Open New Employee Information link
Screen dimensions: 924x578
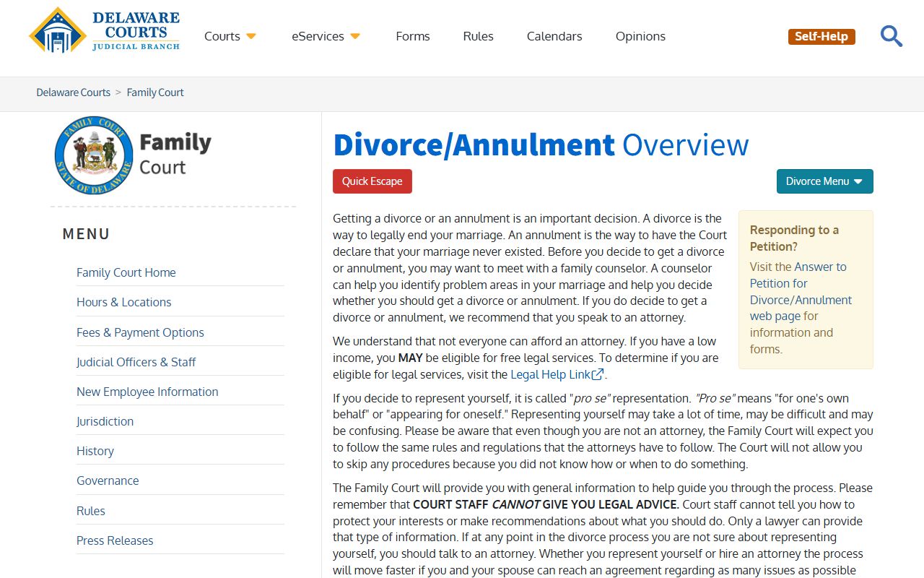pos(147,392)
